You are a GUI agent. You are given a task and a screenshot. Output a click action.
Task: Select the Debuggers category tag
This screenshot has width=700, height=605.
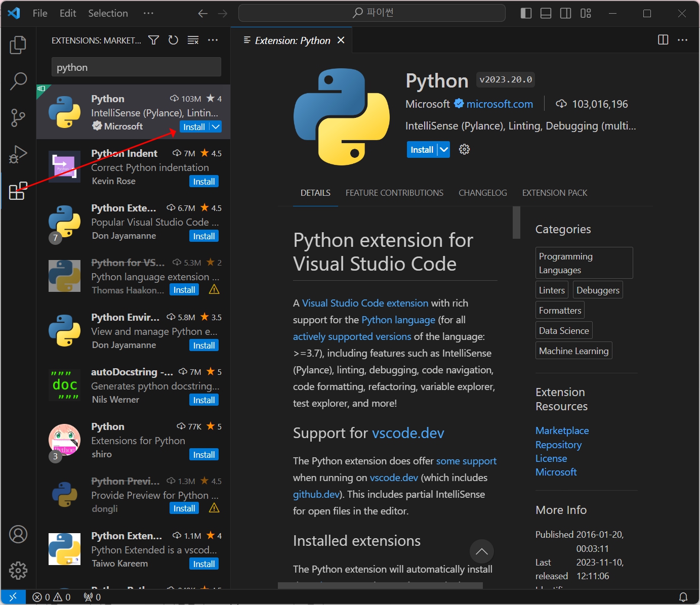tap(598, 290)
